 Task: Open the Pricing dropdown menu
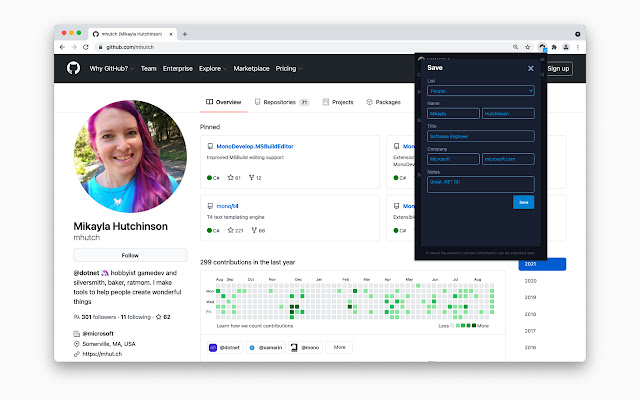pyautogui.click(x=288, y=68)
